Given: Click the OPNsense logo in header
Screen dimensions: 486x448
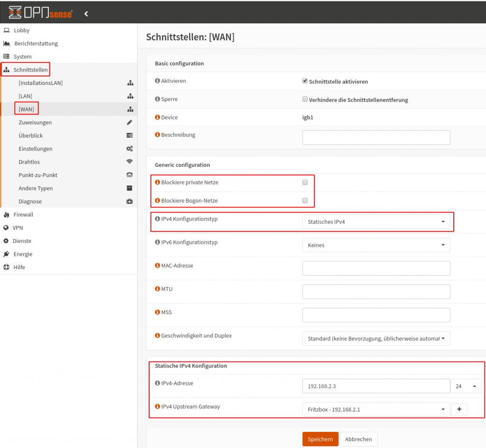Looking at the screenshot, I should pyautogui.click(x=40, y=13).
